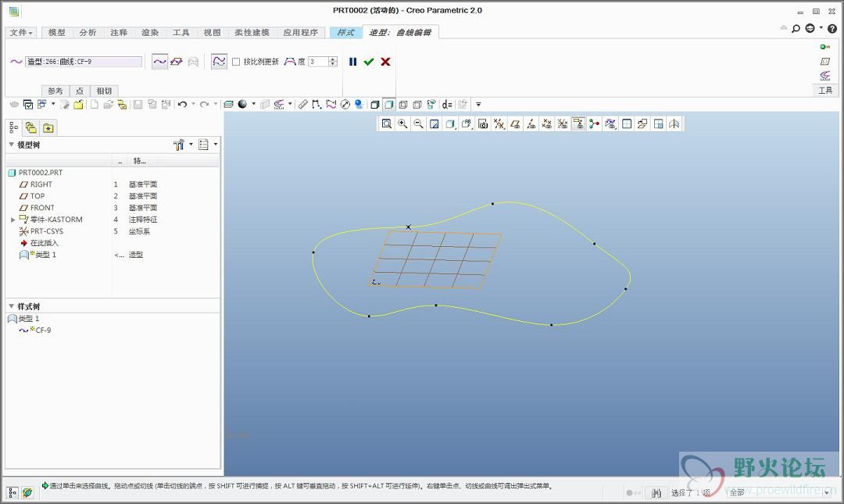Click the undo arrow icon

tap(182, 104)
